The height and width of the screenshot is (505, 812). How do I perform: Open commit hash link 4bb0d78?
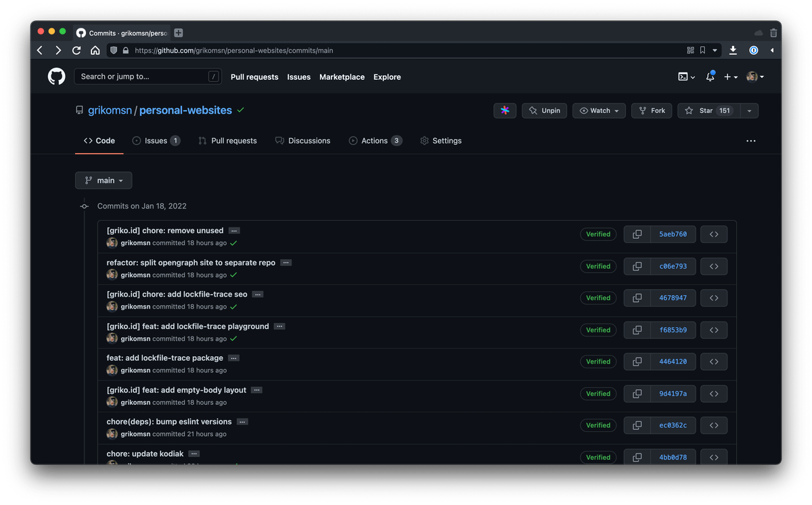pyautogui.click(x=673, y=457)
